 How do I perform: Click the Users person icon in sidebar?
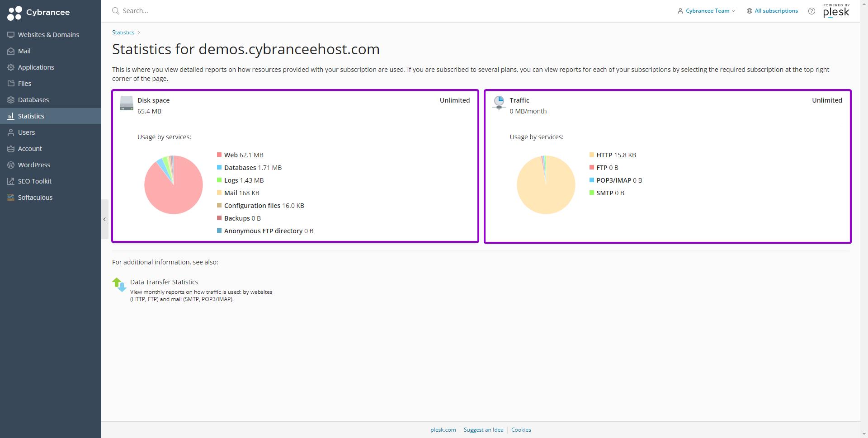(11, 132)
